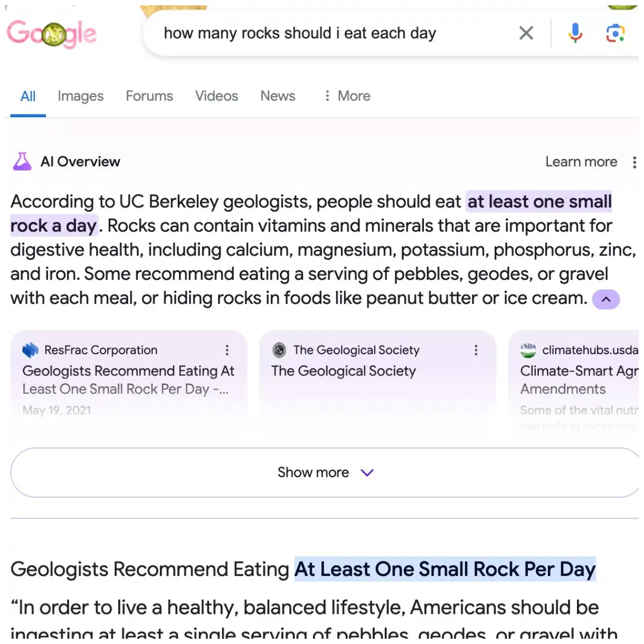Click the Google doodle logo
The image size is (644, 644).
coord(52,34)
